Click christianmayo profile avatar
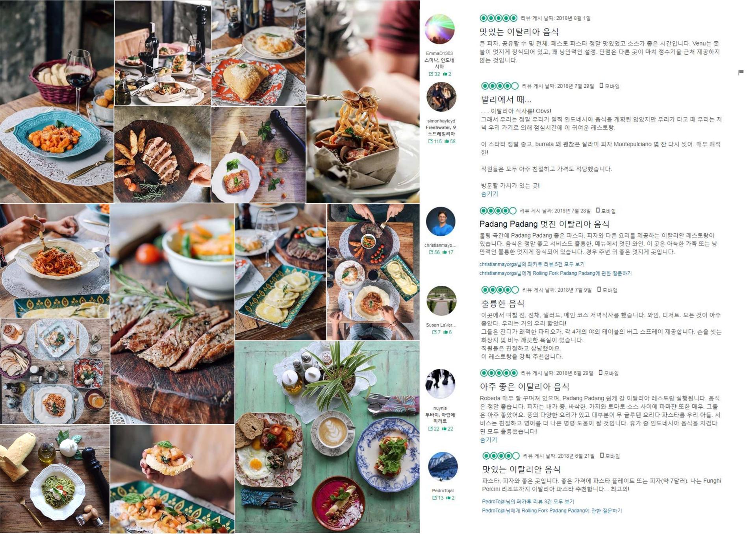Screen dimensions: 756x534 tap(441, 222)
